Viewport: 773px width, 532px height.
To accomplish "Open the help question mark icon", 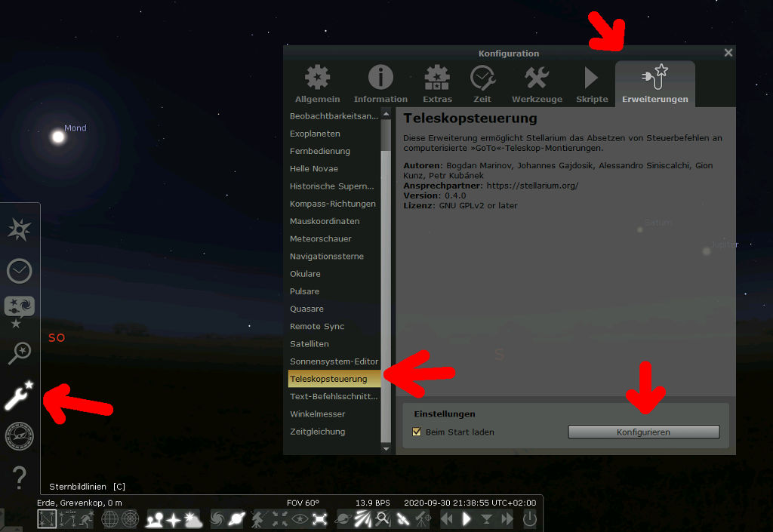I will 20,477.
